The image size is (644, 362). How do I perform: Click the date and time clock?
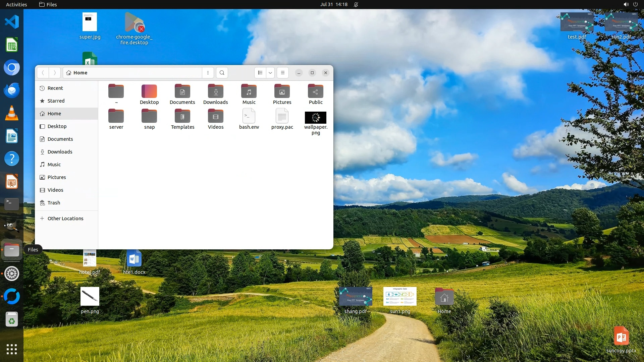(x=333, y=4)
